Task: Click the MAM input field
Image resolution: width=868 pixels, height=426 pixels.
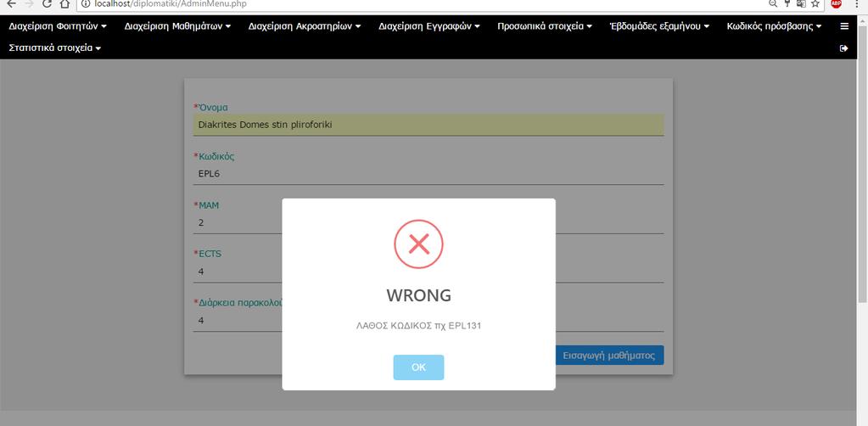Action: point(428,222)
